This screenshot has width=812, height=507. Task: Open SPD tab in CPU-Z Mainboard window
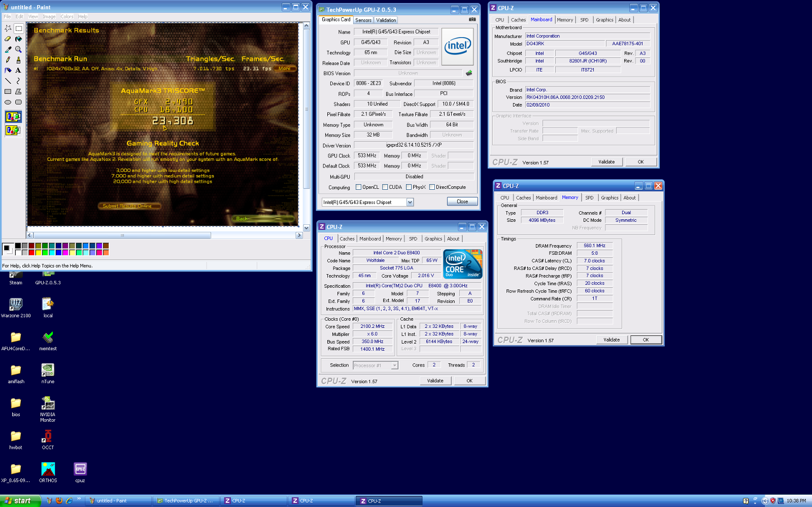(584, 20)
